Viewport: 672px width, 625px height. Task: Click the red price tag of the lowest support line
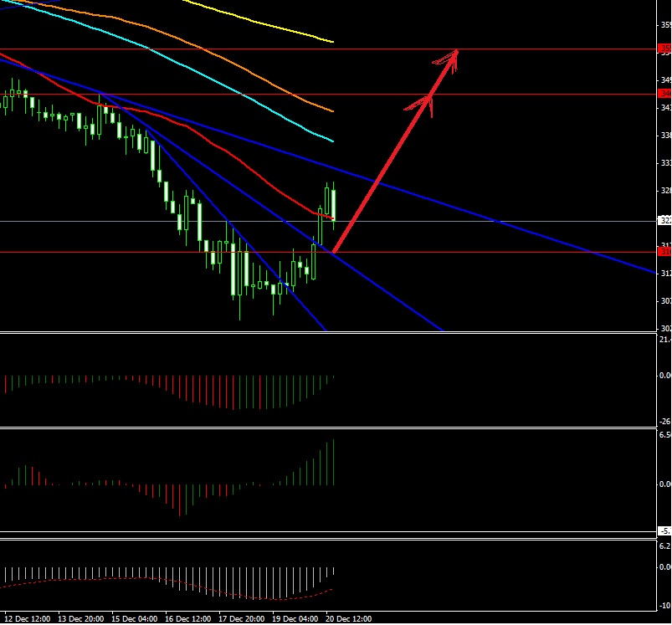[664, 252]
